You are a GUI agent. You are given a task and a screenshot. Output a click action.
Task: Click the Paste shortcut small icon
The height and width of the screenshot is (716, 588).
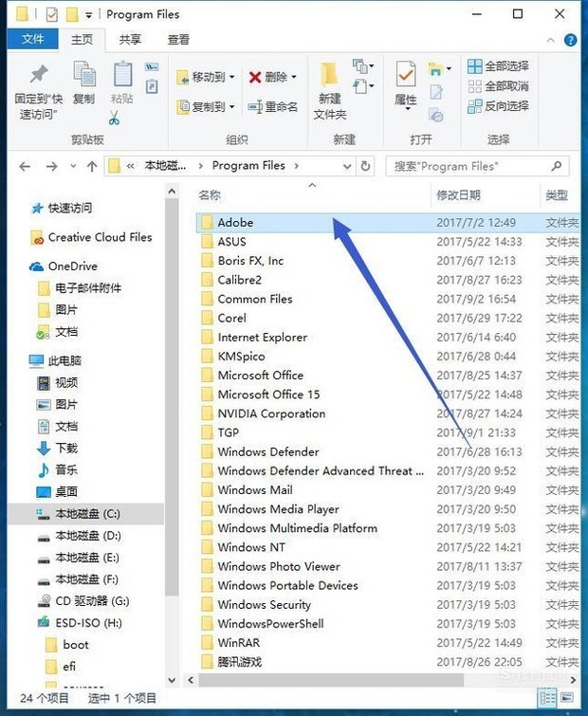tap(152, 86)
